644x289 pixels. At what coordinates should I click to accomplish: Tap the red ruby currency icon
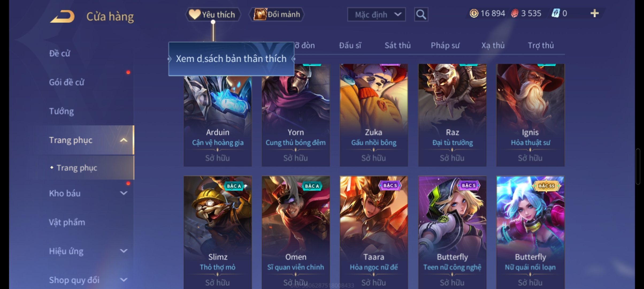pos(515,13)
